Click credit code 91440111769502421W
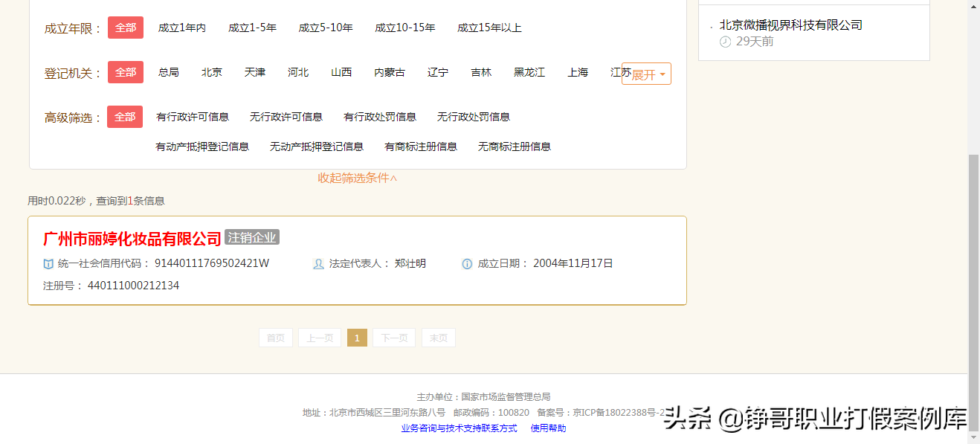Screen dimensions: 980x444 click(x=212, y=263)
